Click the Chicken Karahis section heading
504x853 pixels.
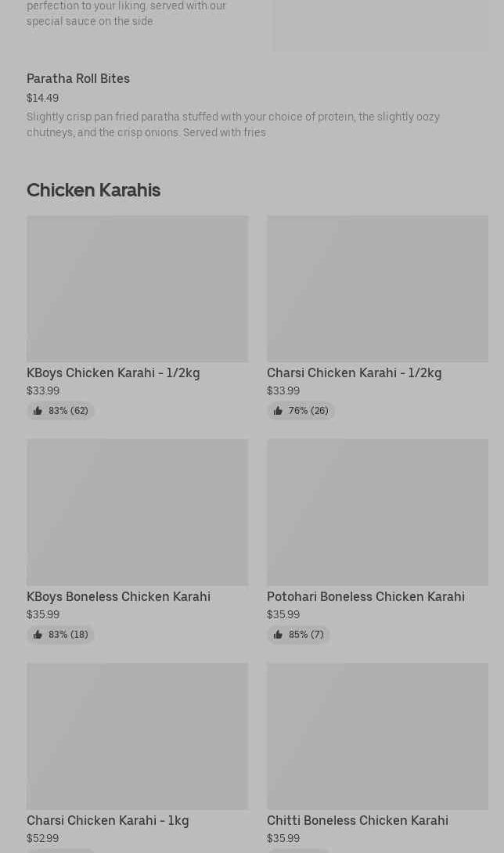93,190
